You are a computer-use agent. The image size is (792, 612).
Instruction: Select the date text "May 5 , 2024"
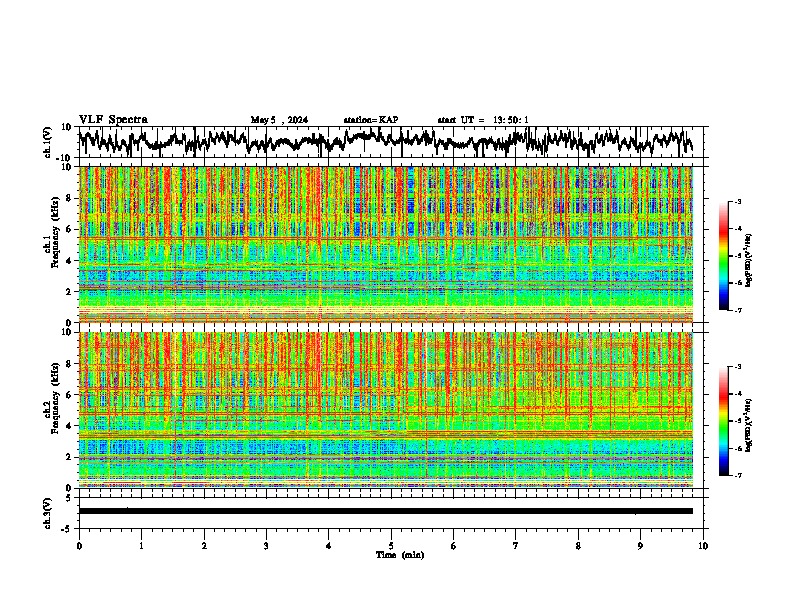279,120
